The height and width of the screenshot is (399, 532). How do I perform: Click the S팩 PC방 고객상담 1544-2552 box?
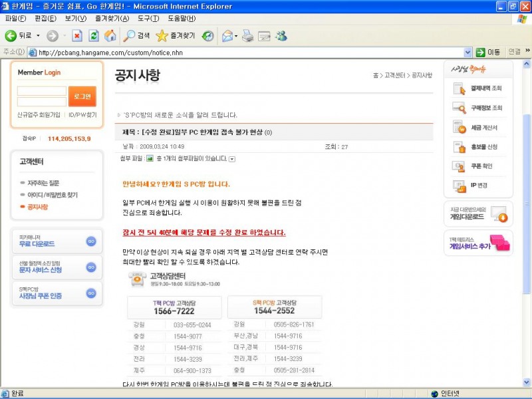(275, 307)
